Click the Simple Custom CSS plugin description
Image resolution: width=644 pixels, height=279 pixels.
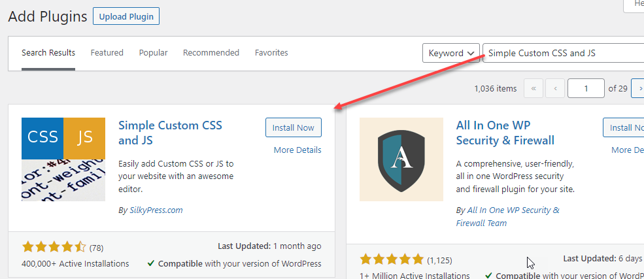(x=176, y=176)
